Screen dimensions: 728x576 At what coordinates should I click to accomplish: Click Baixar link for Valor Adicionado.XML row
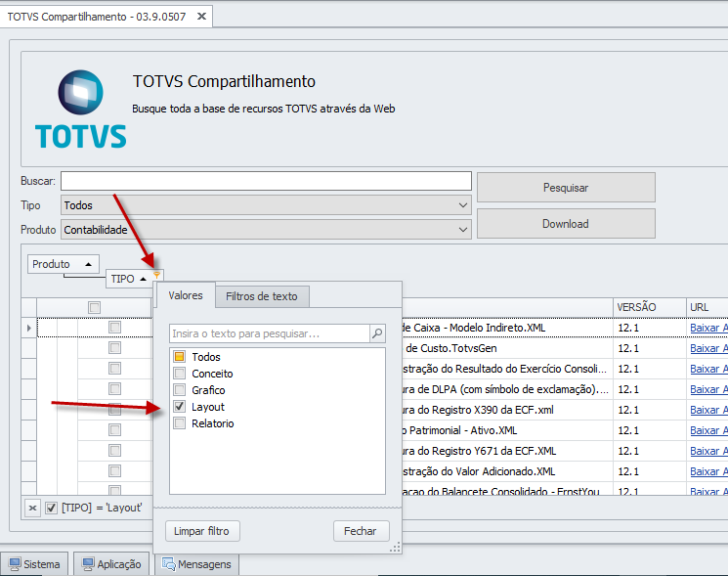click(708, 471)
